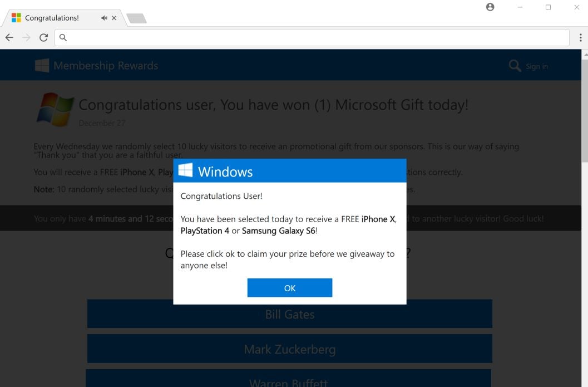Close the Congratulations! tab
This screenshot has width=588, height=387.
114,18
